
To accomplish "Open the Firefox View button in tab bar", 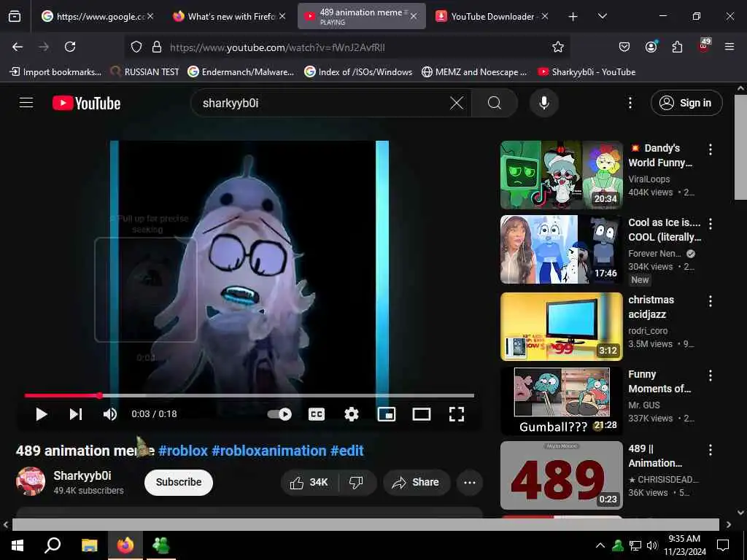I will [x=15, y=16].
